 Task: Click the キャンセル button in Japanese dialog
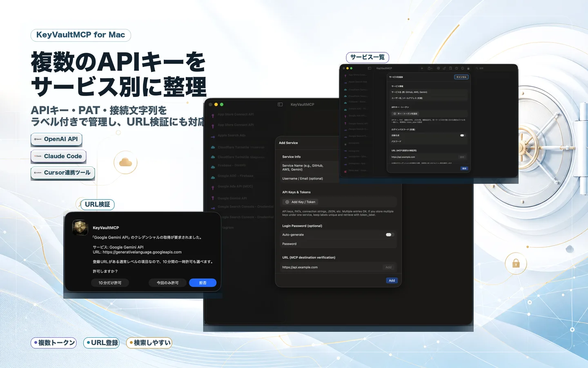461,77
